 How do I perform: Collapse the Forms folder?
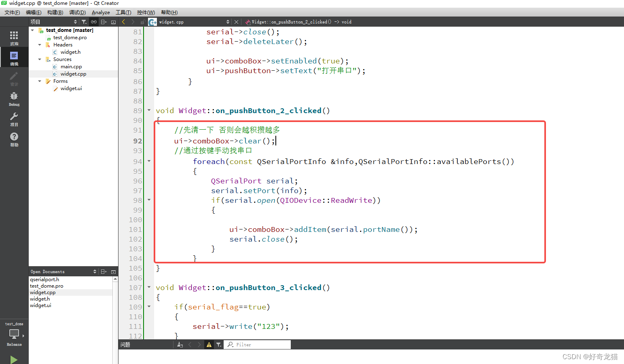(40, 81)
